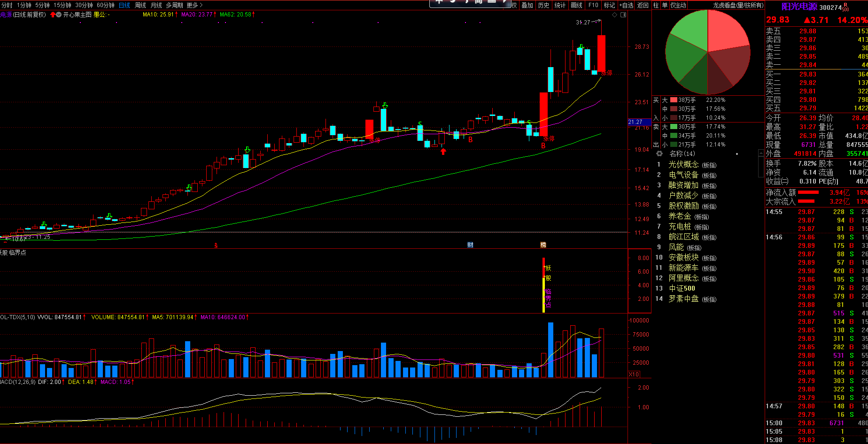Screen dimensions: 868x444
Task: Open the 龙虎看盘(量/按所有) selector
Action: [x=738, y=5]
